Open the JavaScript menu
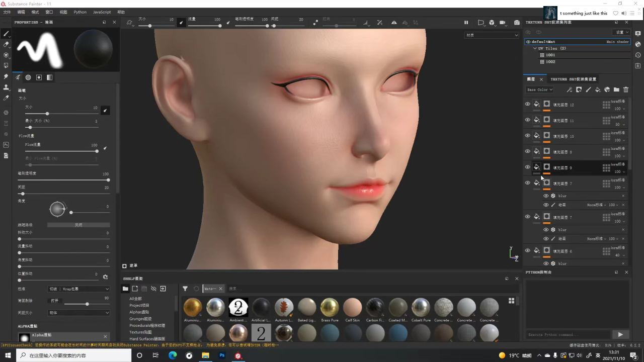Screen dimensions: 644x362 pyautogui.click(x=102, y=12)
